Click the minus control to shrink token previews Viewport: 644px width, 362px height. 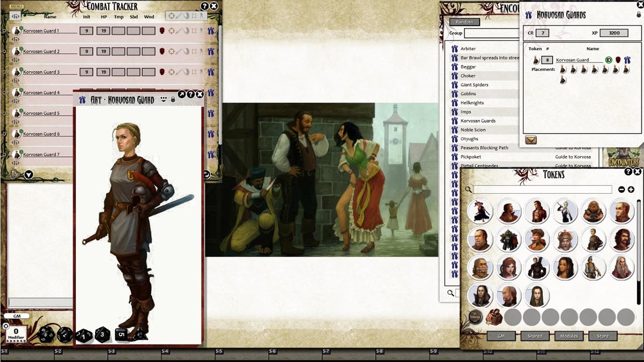[622, 190]
